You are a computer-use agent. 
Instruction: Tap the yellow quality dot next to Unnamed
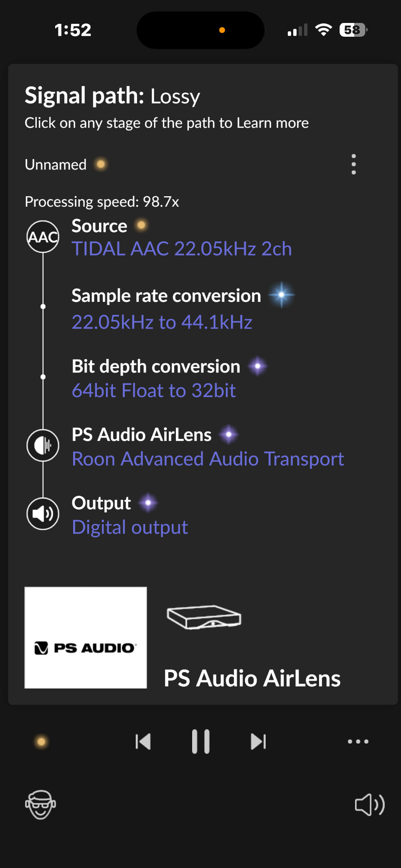101,164
